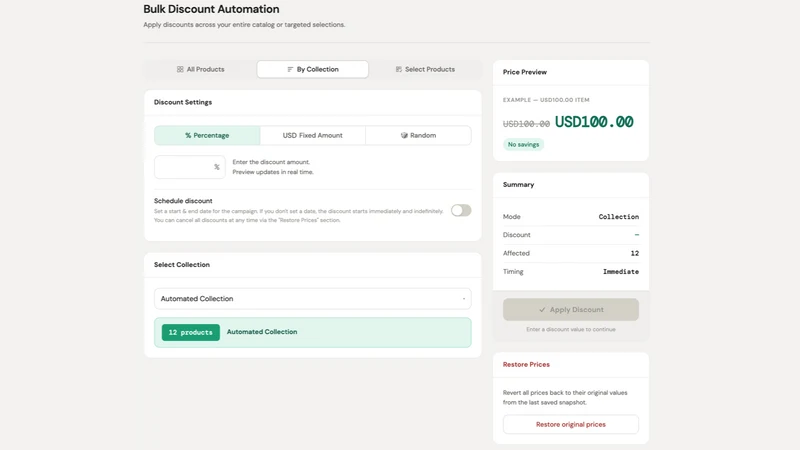Click the discount percentage input field
The width and height of the screenshot is (800, 450).
coord(190,167)
